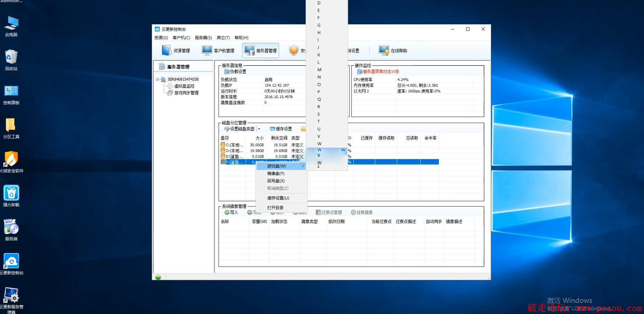Open the 客户机(C) menu
The height and width of the screenshot is (314, 644).
(x=182, y=38)
